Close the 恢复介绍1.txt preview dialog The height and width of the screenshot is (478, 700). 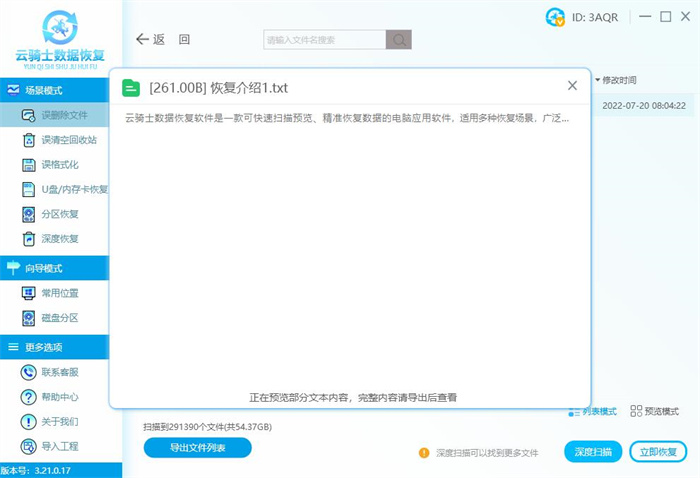[572, 86]
